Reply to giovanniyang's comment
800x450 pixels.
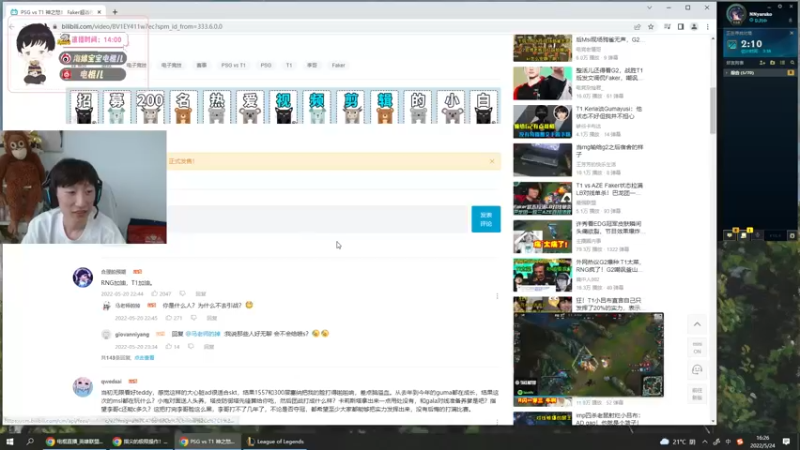pos(209,346)
